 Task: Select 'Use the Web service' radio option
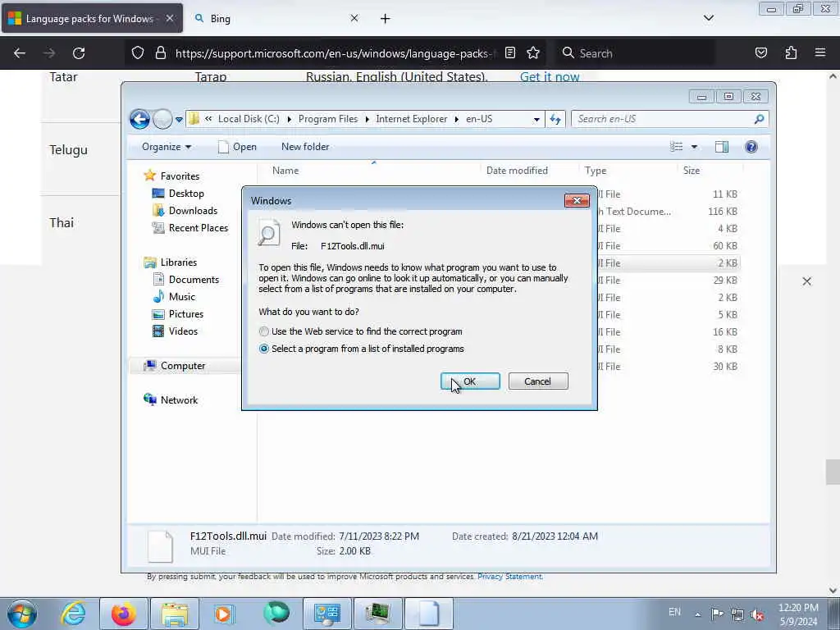click(263, 331)
